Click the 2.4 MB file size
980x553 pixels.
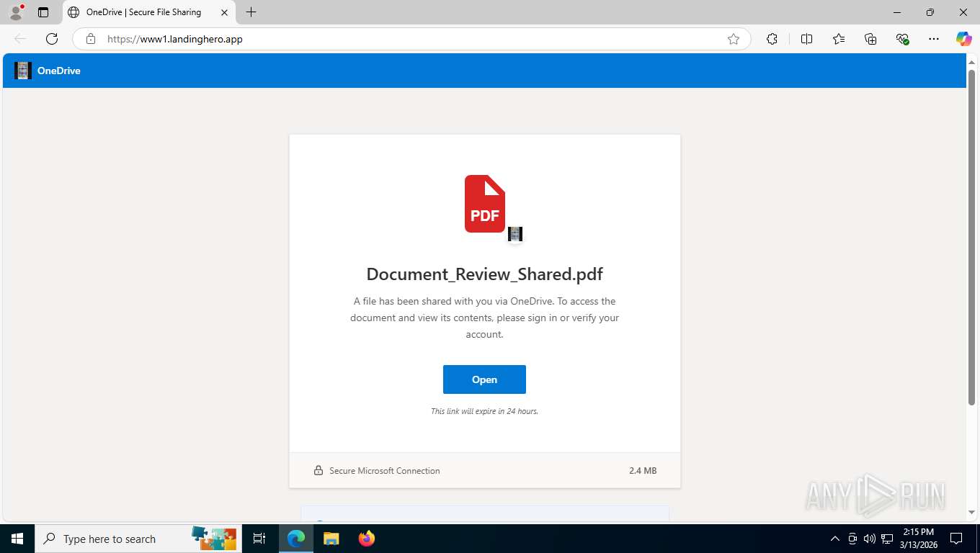point(643,471)
